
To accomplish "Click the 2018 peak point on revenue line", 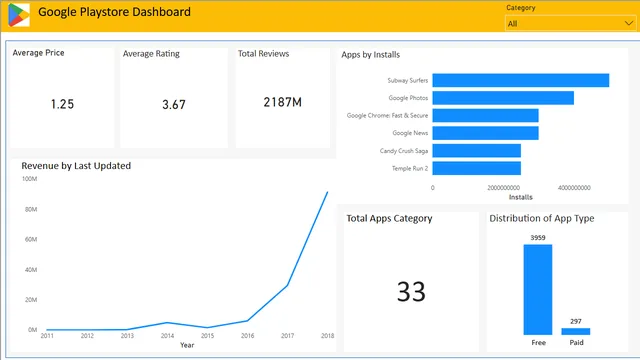I will coord(327,192).
